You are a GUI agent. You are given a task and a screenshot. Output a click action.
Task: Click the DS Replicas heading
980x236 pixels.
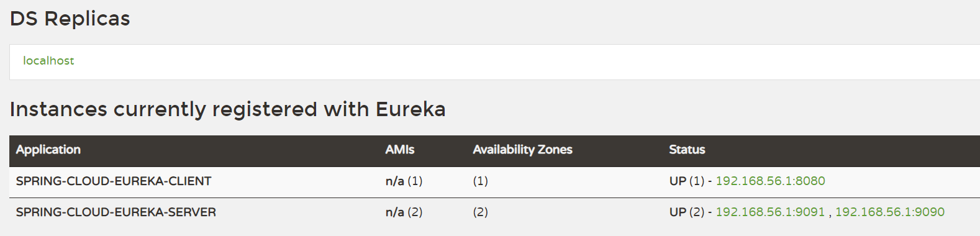point(70,19)
